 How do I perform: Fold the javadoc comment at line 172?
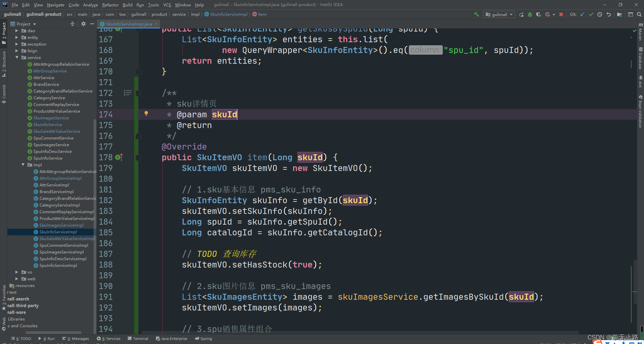pyautogui.click(x=138, y=93)
